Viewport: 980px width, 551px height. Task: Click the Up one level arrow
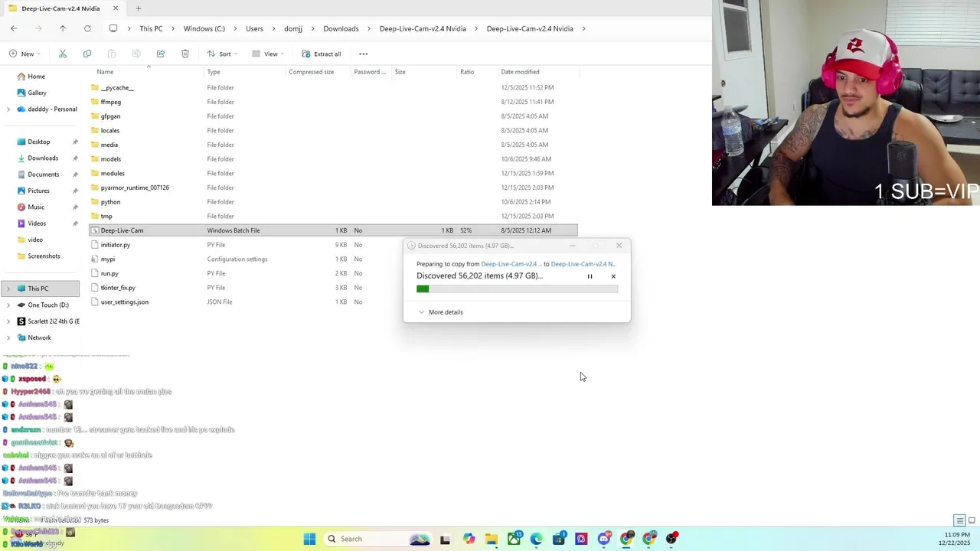63,28
